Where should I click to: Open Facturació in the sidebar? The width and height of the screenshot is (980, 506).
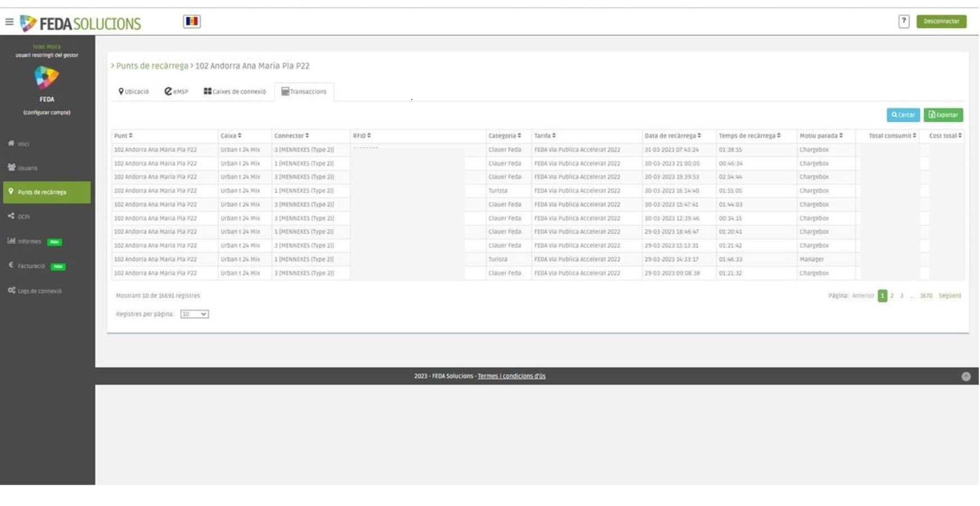(31, 266)
